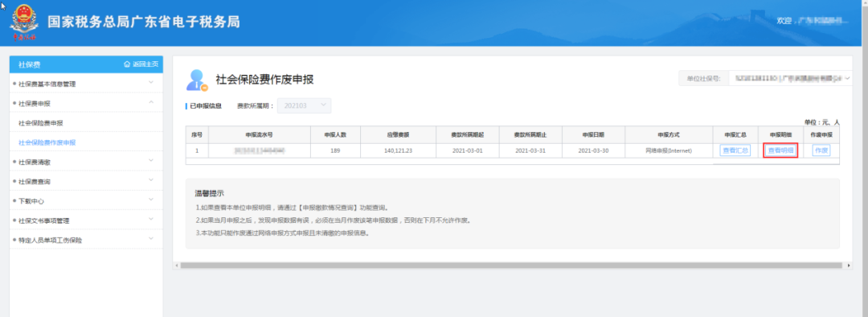Expand the 下载中心 menu chevron

tap(151, 200)
